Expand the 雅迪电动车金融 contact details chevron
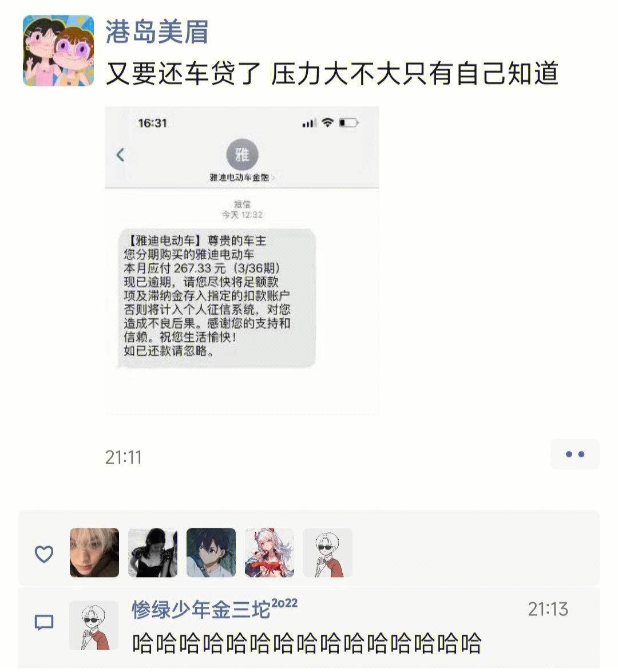618x672 pixels. [272, 178]
